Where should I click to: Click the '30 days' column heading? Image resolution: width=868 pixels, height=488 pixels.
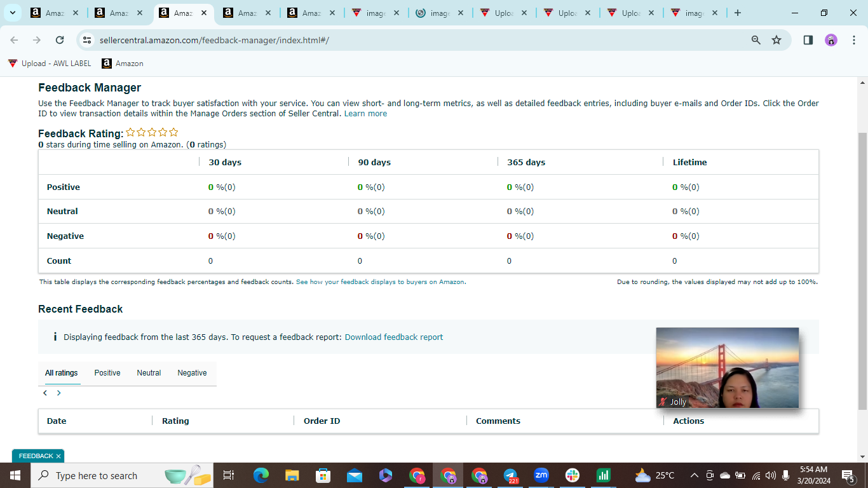pyautogui.click(x=225, y=162)
